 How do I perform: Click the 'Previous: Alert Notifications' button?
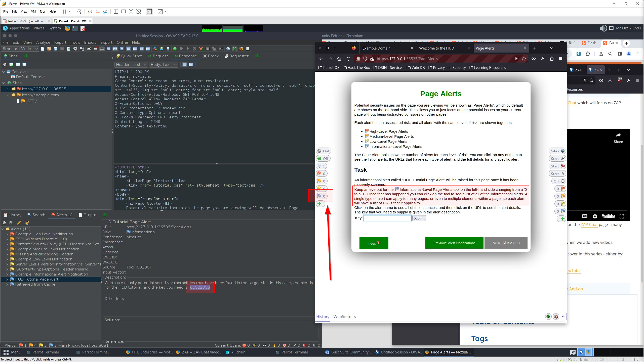454,243
